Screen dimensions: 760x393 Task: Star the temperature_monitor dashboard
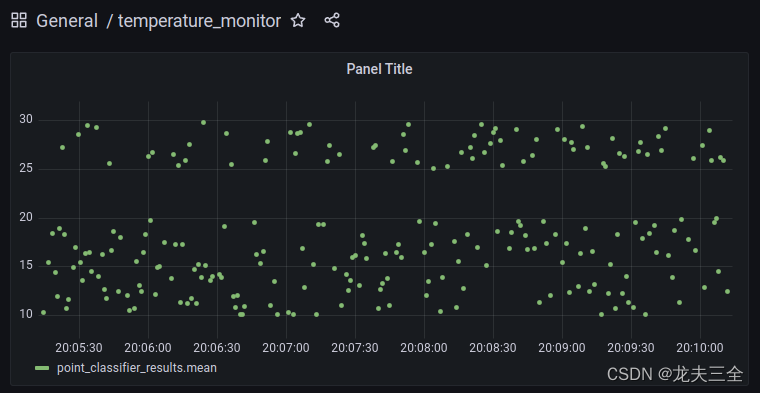[298, 20]
